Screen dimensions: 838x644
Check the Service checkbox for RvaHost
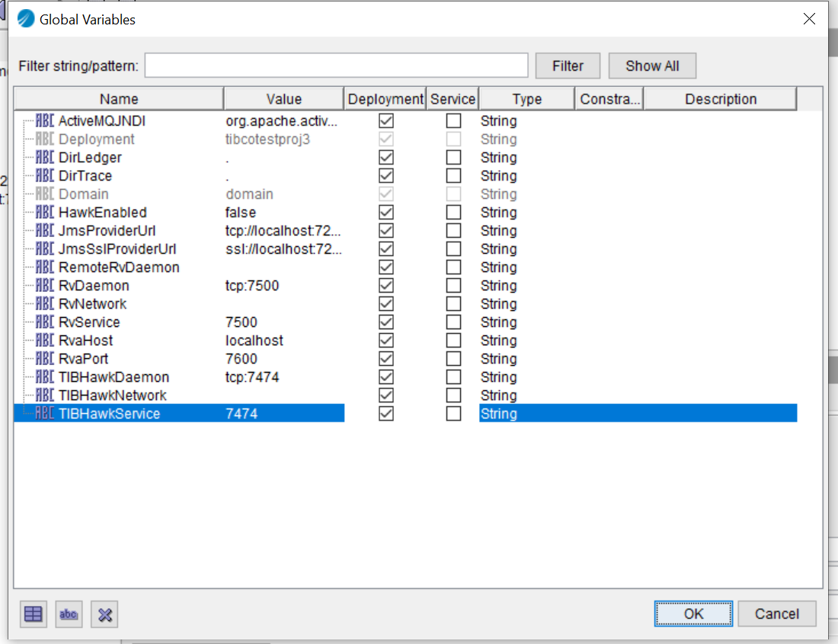454,341
